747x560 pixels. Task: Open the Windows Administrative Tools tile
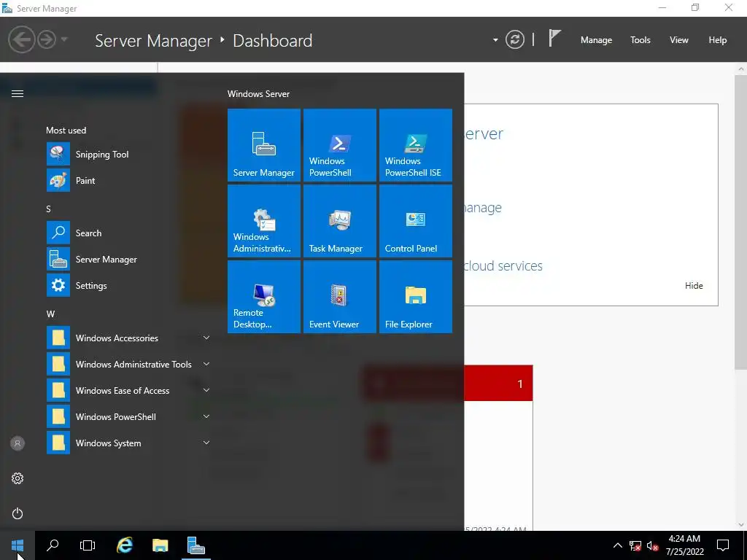(x=264, y=220)
